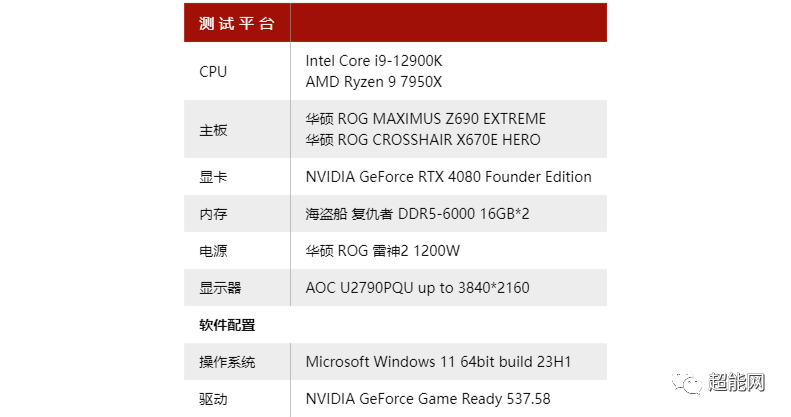Click ROG CROSSHAIR X670E HERO entry
791x417 pixels.
(423, 140)
